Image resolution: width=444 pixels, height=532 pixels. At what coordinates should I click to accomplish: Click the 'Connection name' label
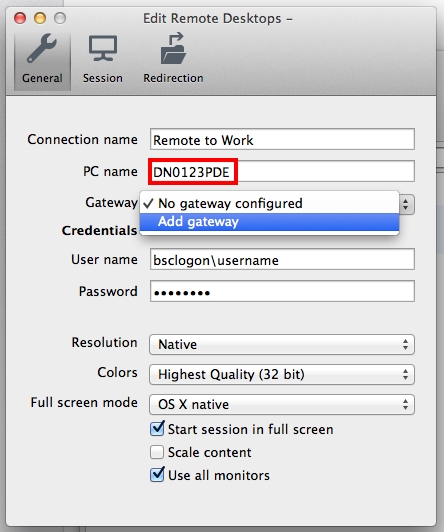[82, 139]
